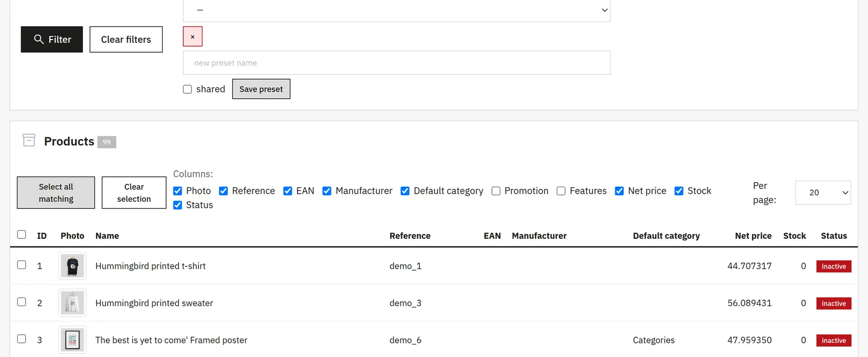Viewport: 868px width, 357px height.
Task: Click the Hummingbird printed sweater photo
Action: [72, 303]
